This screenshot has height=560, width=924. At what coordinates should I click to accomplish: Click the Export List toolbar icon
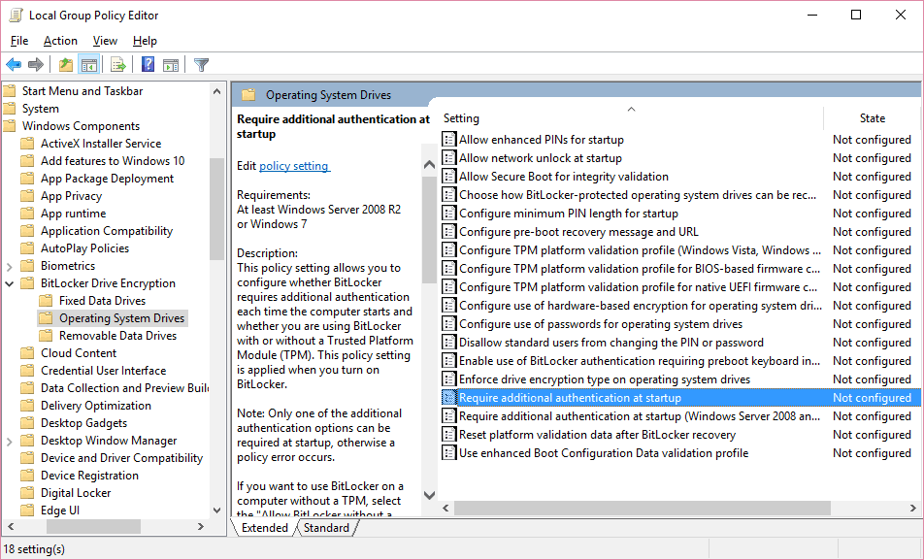point(117,64)
